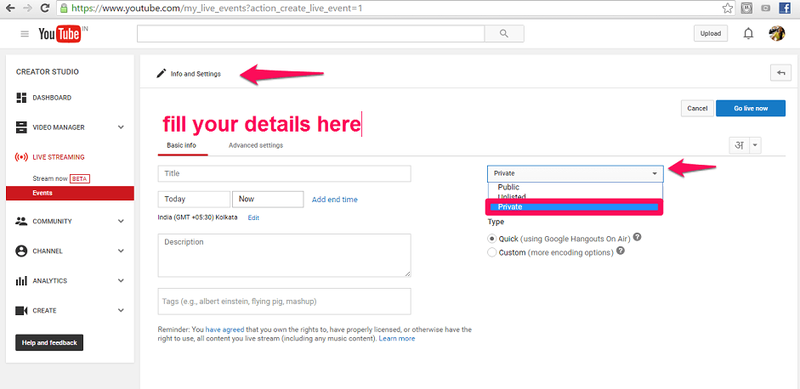
Task: Click the Add end time link
Action: (x=335, y=200)
